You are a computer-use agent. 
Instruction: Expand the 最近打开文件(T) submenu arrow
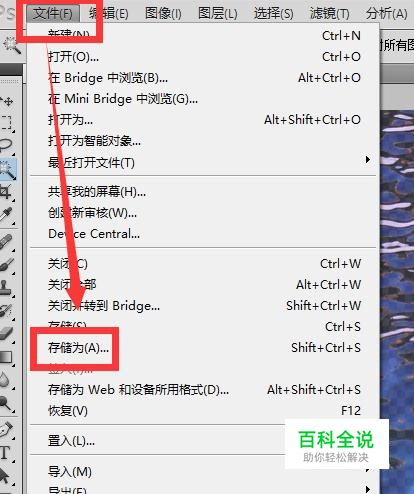pos(367,159)
